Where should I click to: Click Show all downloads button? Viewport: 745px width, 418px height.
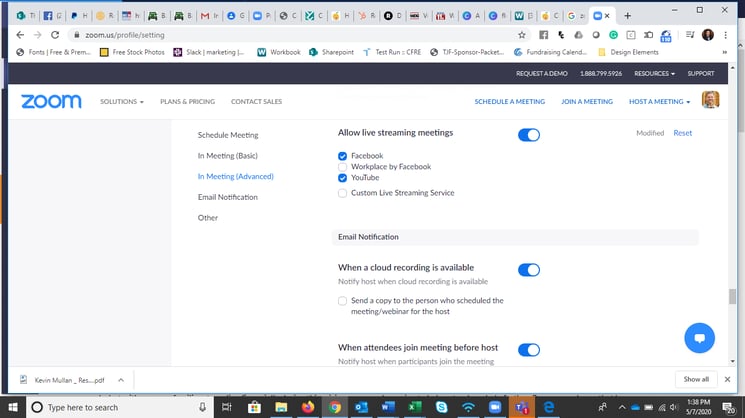pos(696,379)
